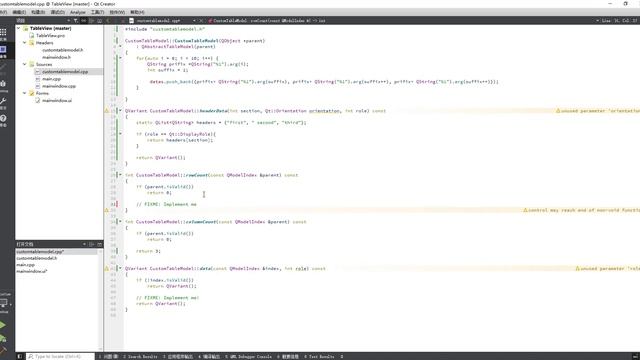Image resolution: width=640 pixels, height=360 pixels.
Task: Click the warning icon in rowCount closing brace margin
Action: (x=107, y=210)
